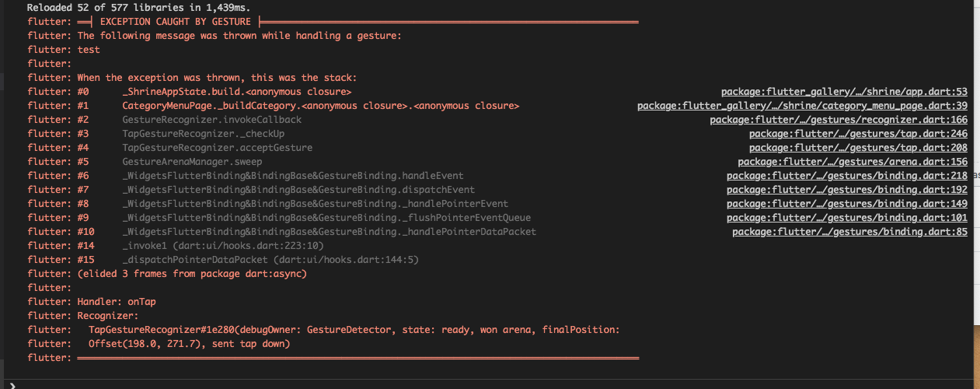980x389 pixels.
Task: Click the '_handlePointerDataPacket' frame text
Action: [330, 232]
